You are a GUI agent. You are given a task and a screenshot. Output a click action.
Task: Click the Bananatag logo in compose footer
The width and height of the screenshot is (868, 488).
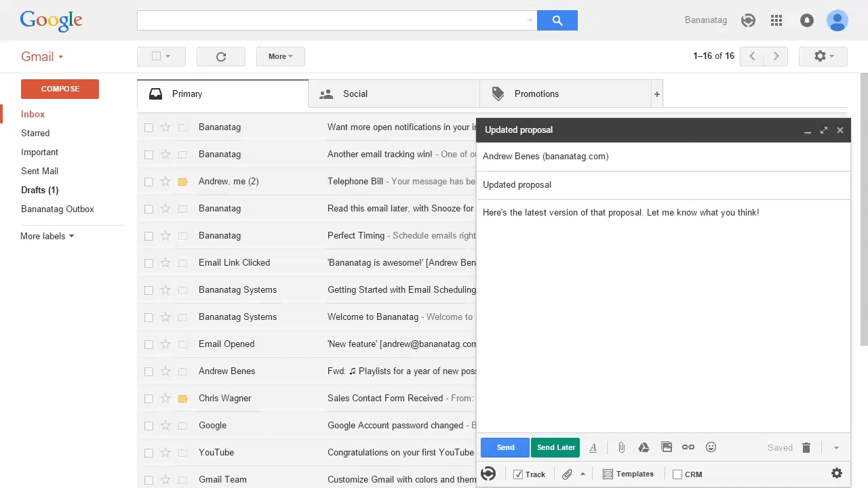488,474
